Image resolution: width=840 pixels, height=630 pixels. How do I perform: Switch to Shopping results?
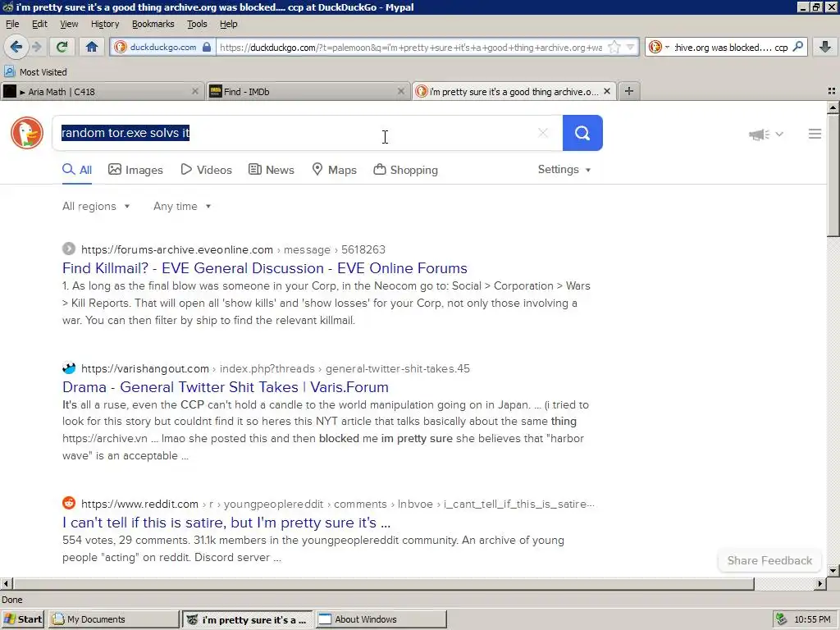pos(405,171)
